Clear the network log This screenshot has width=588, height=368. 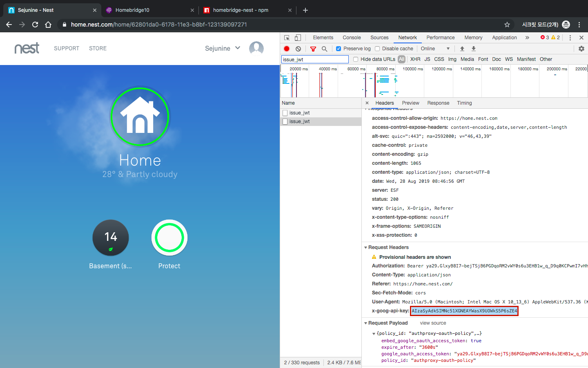pos(298,49)
